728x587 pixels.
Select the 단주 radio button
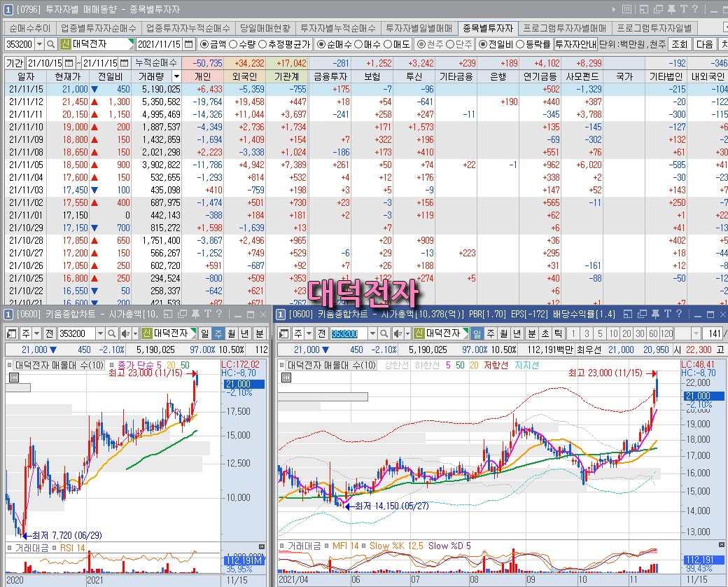click(x=450, y=44)
